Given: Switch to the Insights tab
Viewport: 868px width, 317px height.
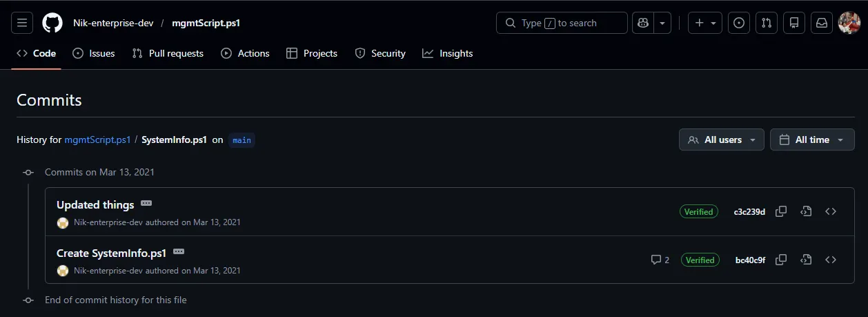Looking at the screenshot, I should [x=448, y=53].
